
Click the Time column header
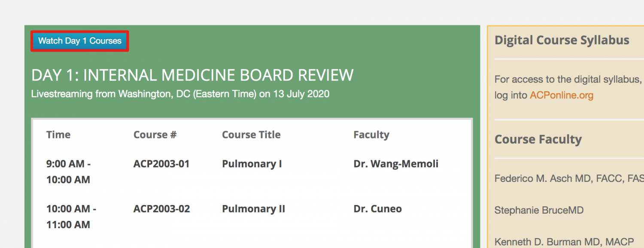(58, 135)
